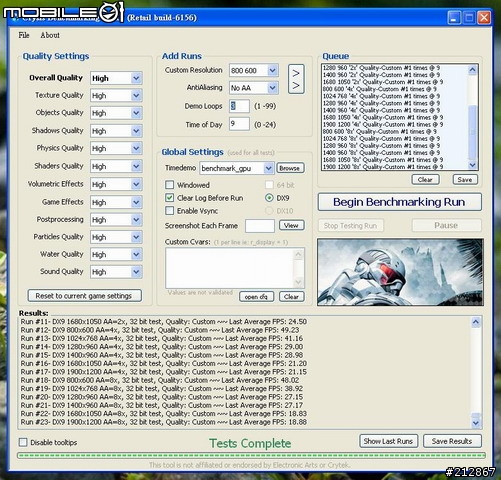Enable the Vsync checkbox
Screen dimensions: 501x480
tap(170, 211)
